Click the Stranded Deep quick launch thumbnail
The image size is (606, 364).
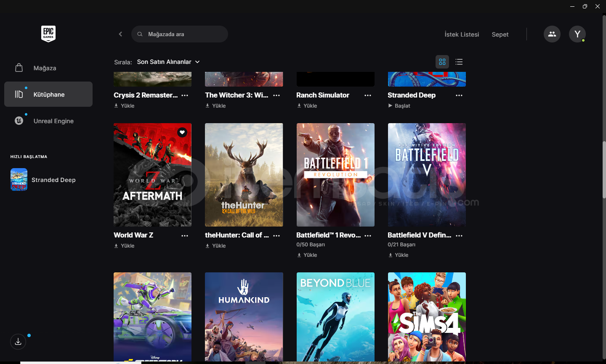point(19,179)
